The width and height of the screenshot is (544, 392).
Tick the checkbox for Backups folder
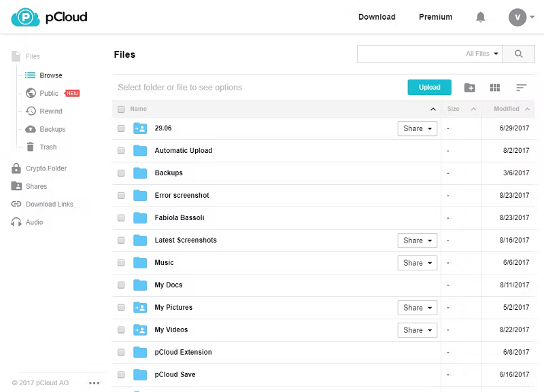[x=121, y=173]
